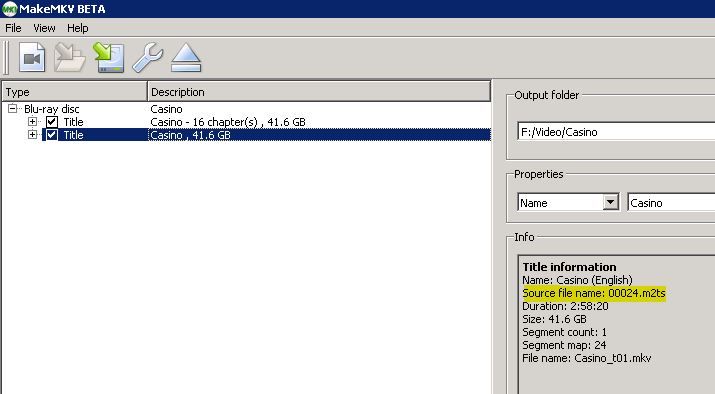Click the Backup disc to drive icon
The height and width of the screenshot is (394, 715).
[x=109, y=57]
